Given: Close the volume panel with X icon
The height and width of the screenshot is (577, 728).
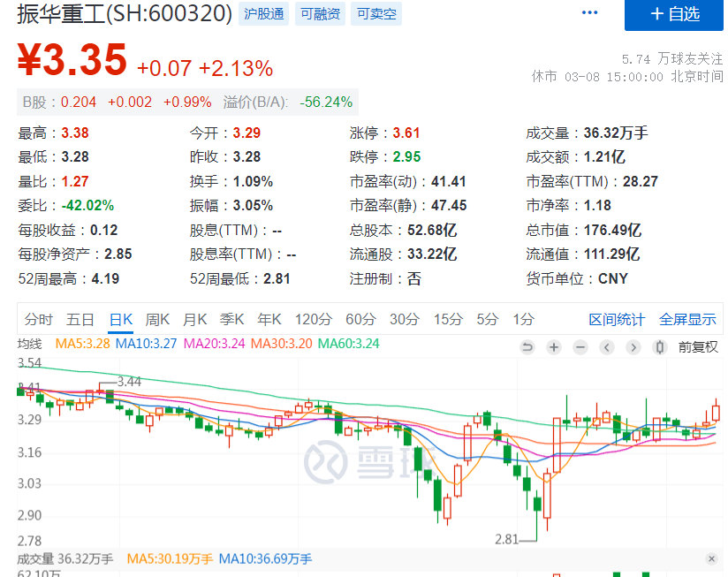Looking at the screenshot, I should tap(711, 559).
